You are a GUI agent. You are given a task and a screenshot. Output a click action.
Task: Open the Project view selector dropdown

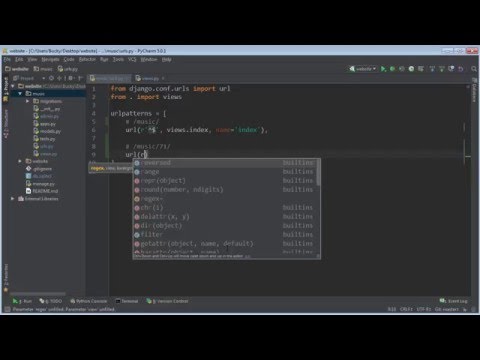pos(29,78)
